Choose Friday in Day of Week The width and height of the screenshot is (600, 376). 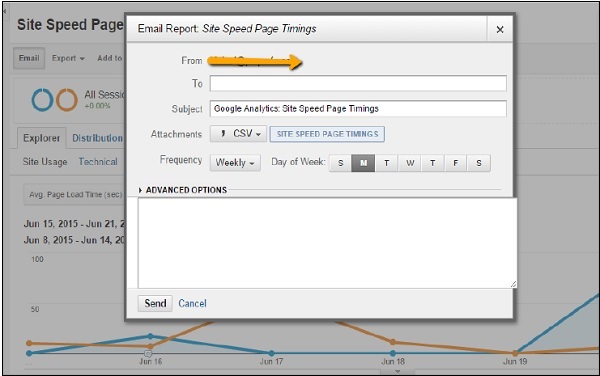point(456,163)
